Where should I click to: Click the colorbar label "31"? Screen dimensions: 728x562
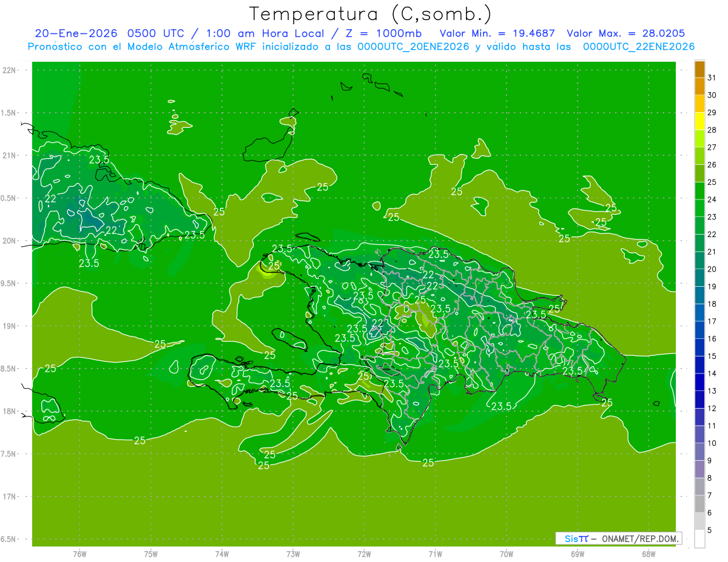tap(712, 78)
